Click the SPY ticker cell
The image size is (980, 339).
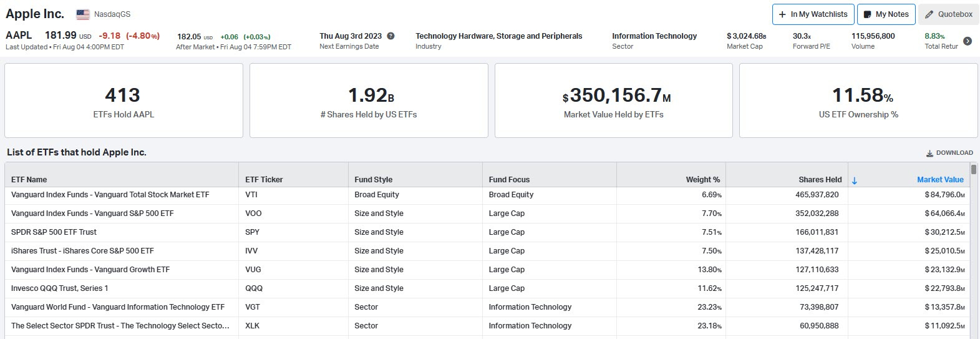point(252,232)
